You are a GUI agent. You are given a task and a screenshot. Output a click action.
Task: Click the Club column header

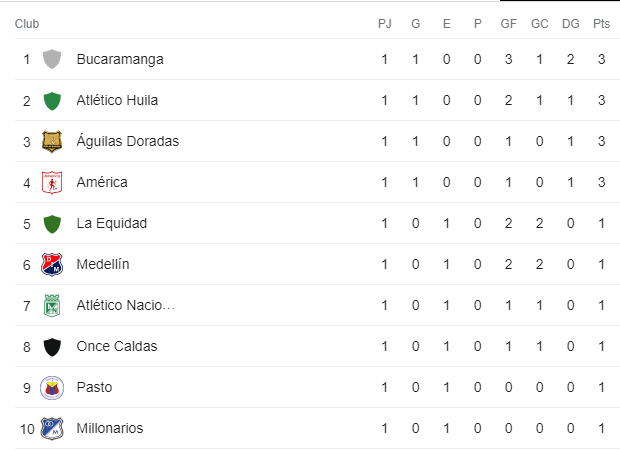click(27, 23)
